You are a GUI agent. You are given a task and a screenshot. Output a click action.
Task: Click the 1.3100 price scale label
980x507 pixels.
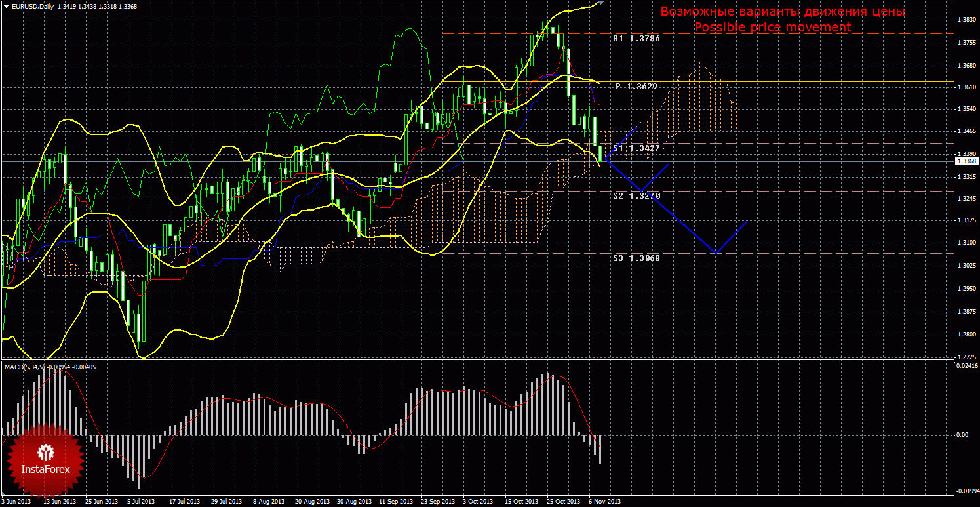967,243
